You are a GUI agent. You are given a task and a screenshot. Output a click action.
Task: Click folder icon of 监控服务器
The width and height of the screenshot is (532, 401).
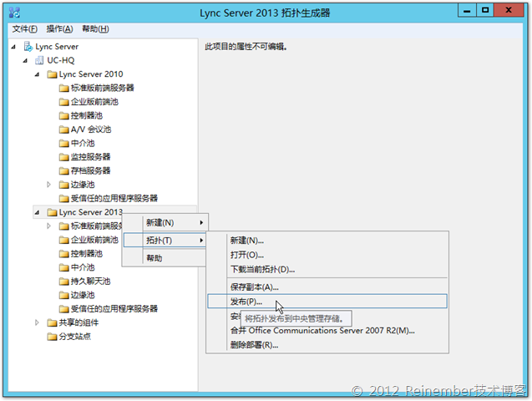pyautogui.click(x=63, y=157)
